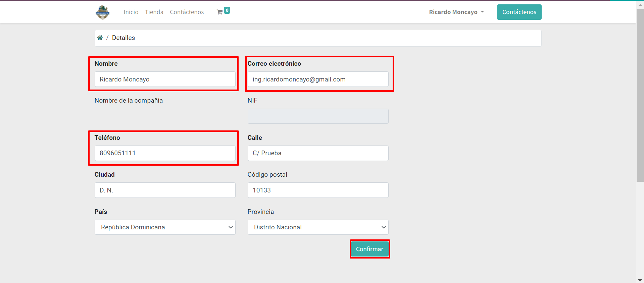Viewport: 644px width, 283px height.
Task: Click the disabled NIF field
Action: (x=318, y=116)
